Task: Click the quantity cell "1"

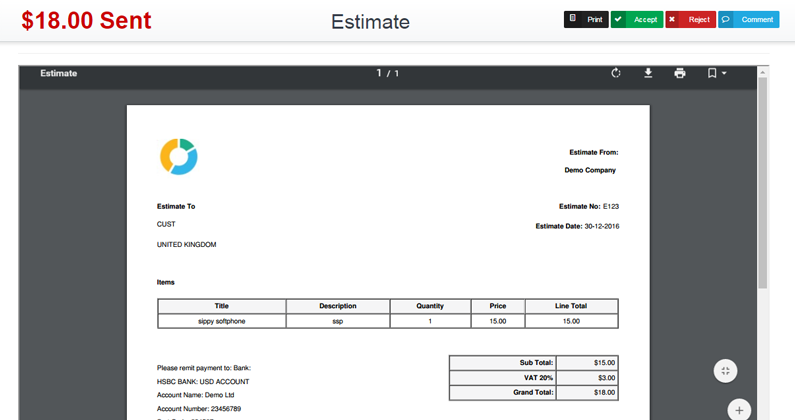Action: [430, 321]
